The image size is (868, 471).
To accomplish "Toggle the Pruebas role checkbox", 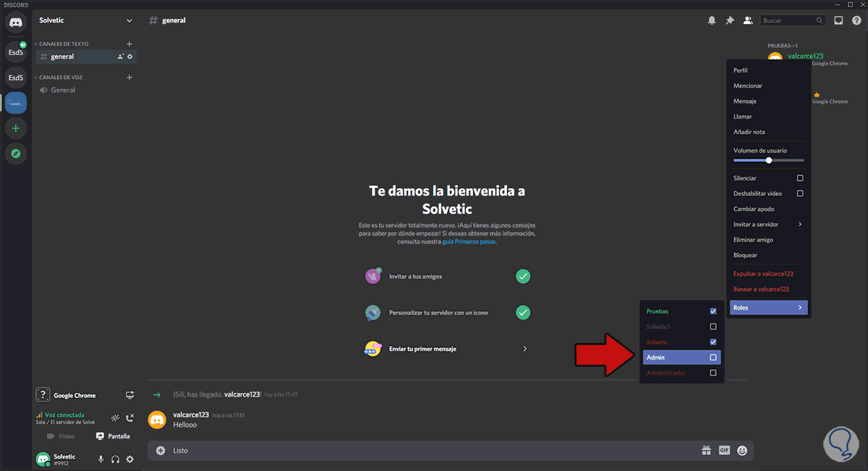I will 713,311.
